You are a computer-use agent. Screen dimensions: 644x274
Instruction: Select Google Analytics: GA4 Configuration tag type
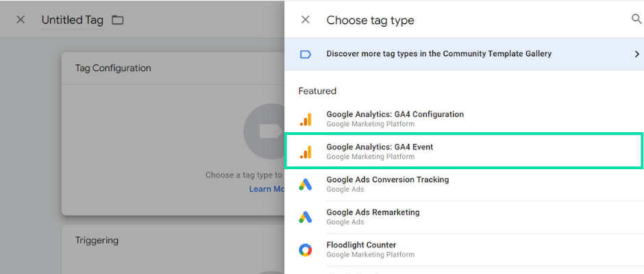pyautogui.click(x=395, y=114)
